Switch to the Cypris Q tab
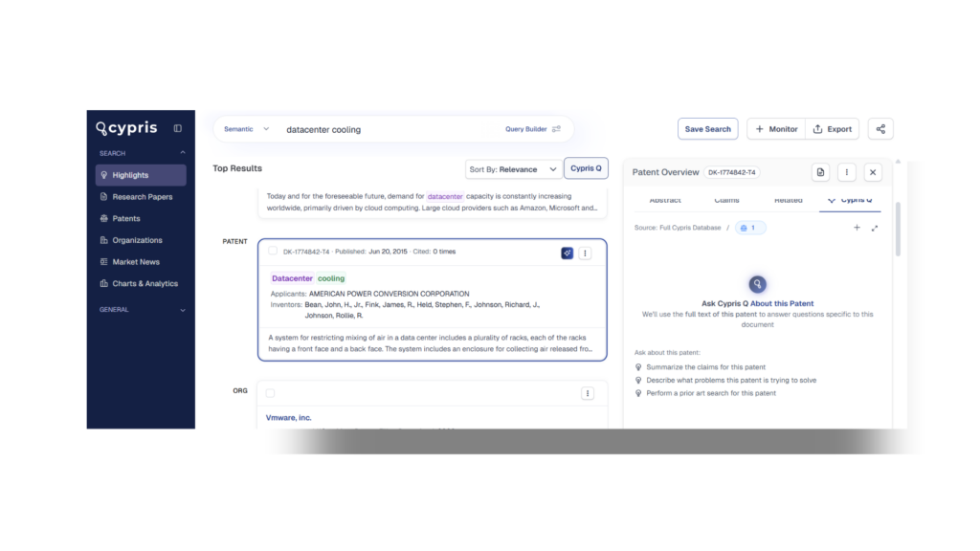Viewport: 980px width, 551px height. click(850, 201)
